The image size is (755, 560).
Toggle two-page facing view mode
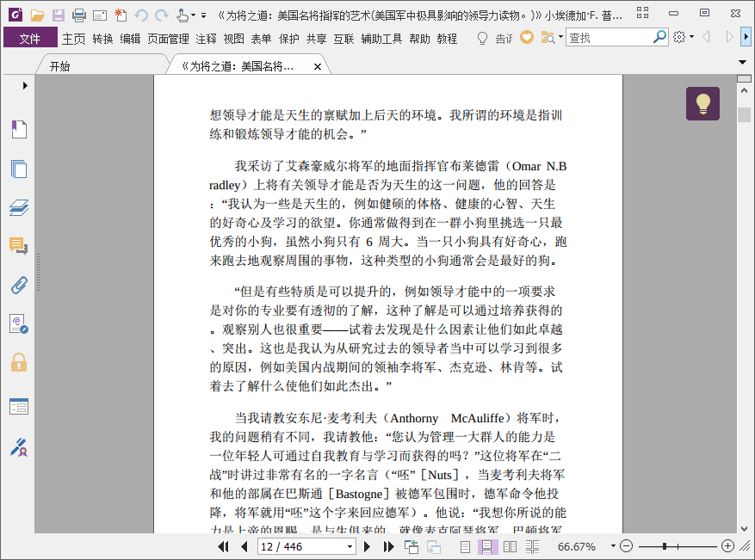(x=510, y=546)
